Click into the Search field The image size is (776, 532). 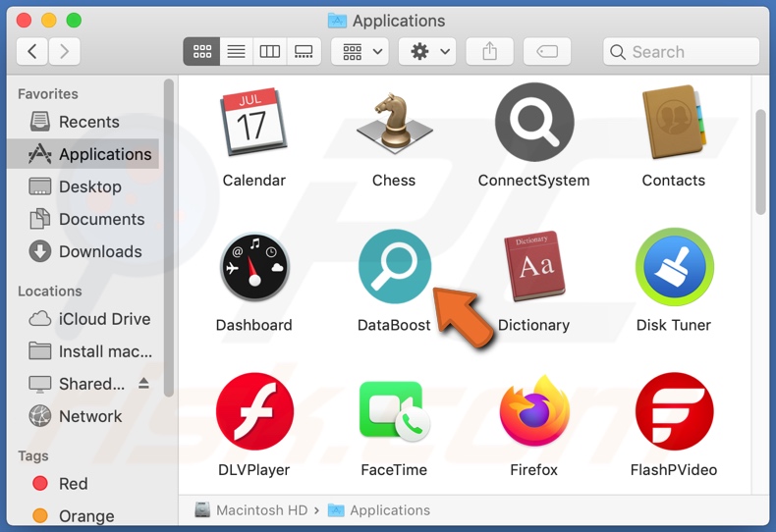click(681, 51)
